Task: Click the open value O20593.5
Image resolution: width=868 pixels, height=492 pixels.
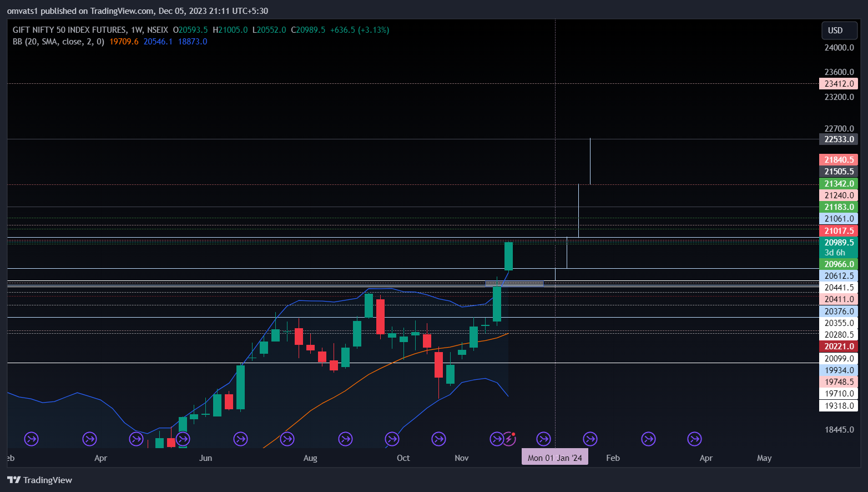Action: tap(190, 30)
